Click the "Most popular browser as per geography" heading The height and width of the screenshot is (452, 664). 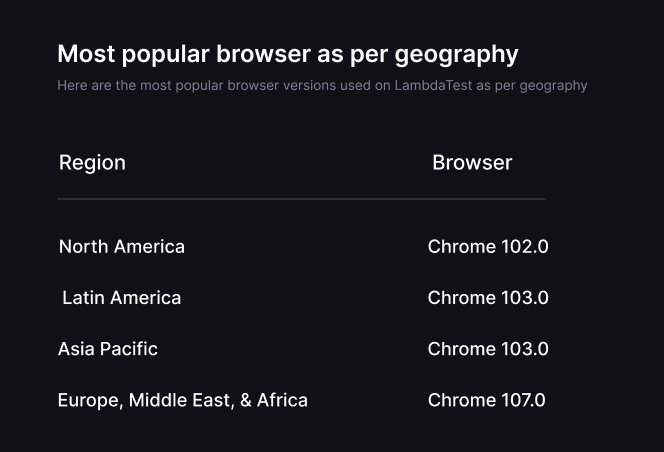click(288, 54)
